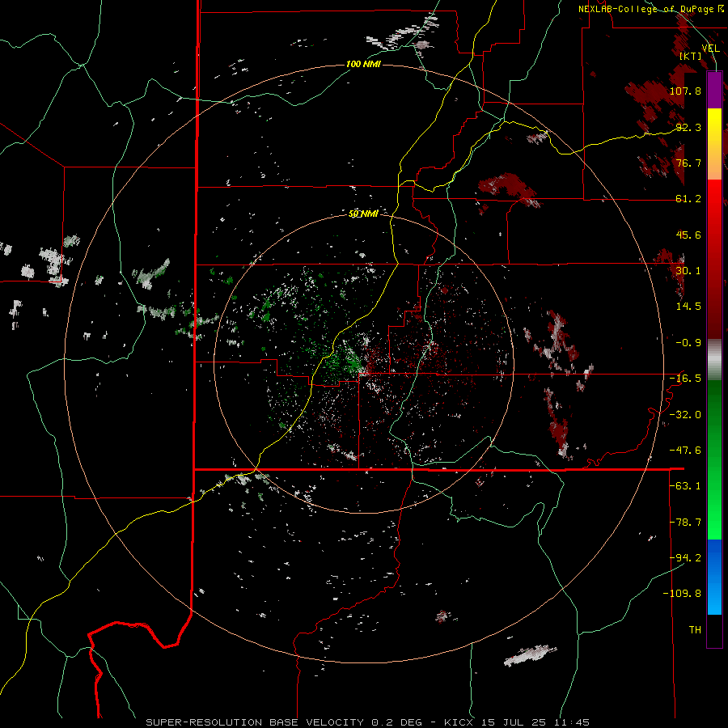Screen dimensions: 728x728
Task: Click the VEL legend title
Action: click(x=710, y=48)
